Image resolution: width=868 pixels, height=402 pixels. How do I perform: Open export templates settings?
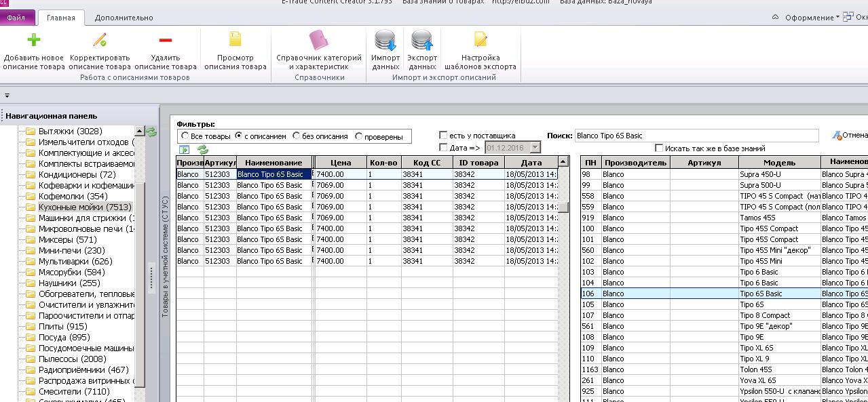pyautogui.click(x=480, y=51)
